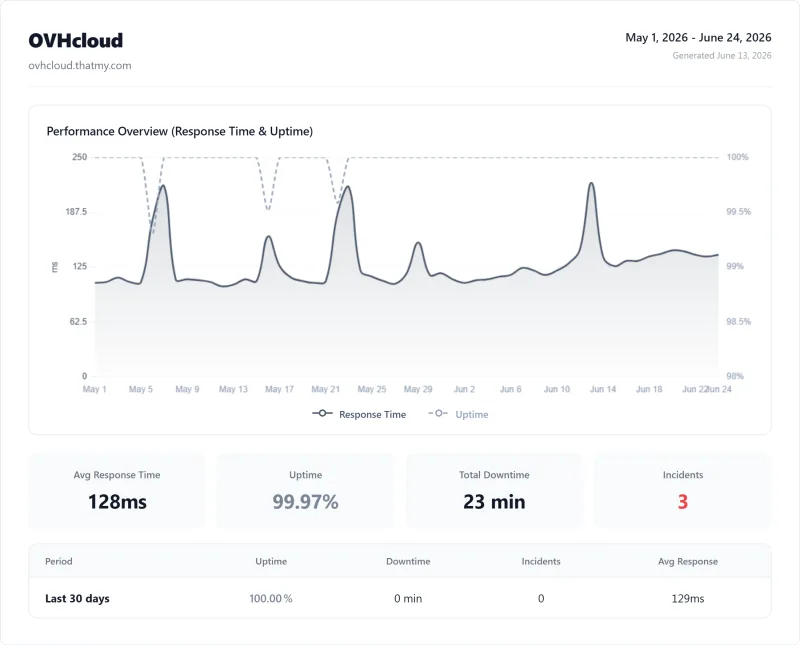This screenshot has width=800, height=645.
Task: Select the 23 min total downtime value
Action: [x=494, y=502]
